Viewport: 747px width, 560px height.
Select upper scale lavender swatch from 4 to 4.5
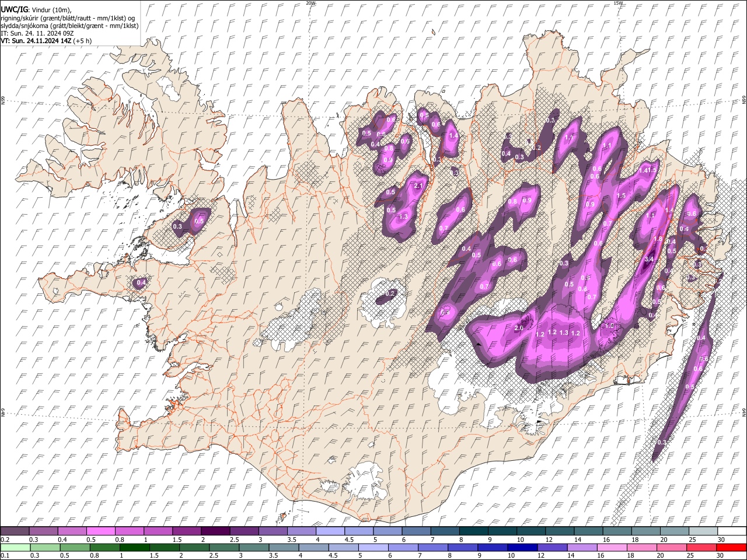pos(330,531)
